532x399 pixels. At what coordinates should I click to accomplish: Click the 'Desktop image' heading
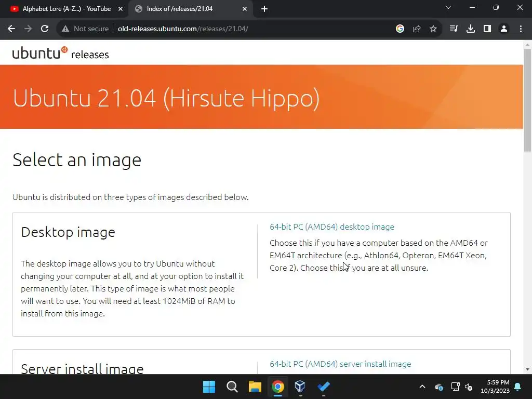click(x=68, y=232)
